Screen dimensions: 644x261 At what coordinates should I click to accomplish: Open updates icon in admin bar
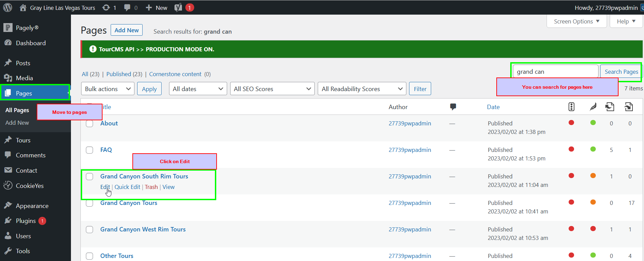[106, 7]
